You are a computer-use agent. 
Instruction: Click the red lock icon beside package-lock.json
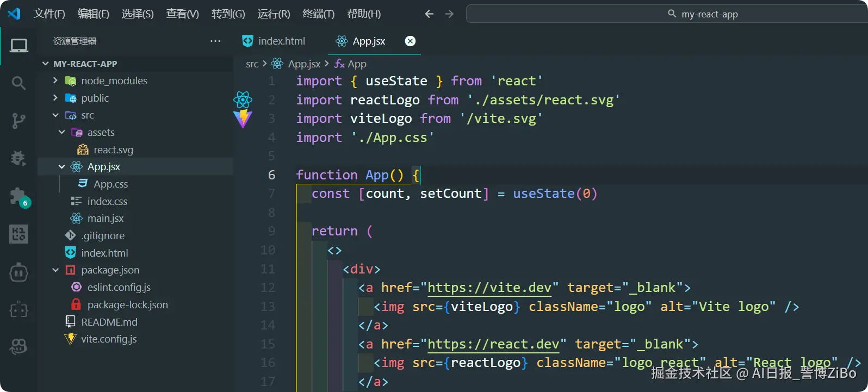pos(76,304)
